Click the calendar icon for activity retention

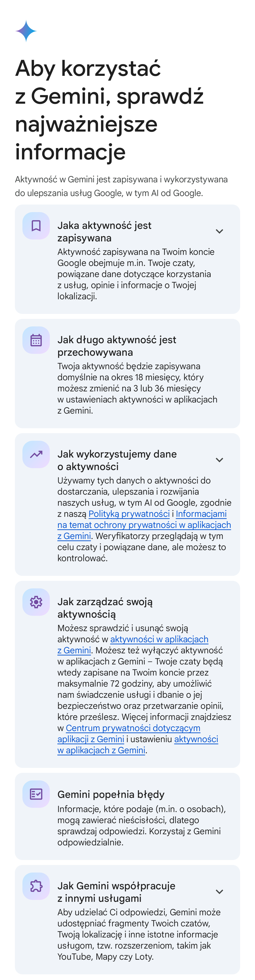(36, 340)
